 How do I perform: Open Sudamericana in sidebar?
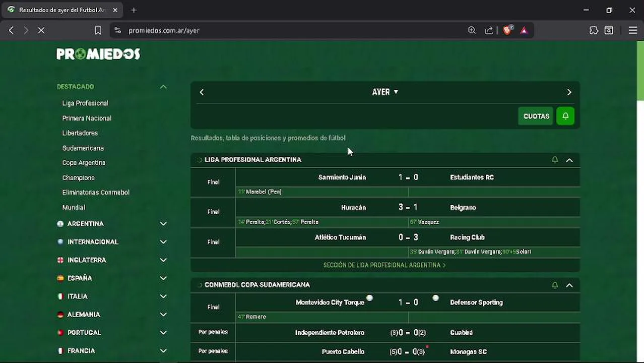pos(83,148)
